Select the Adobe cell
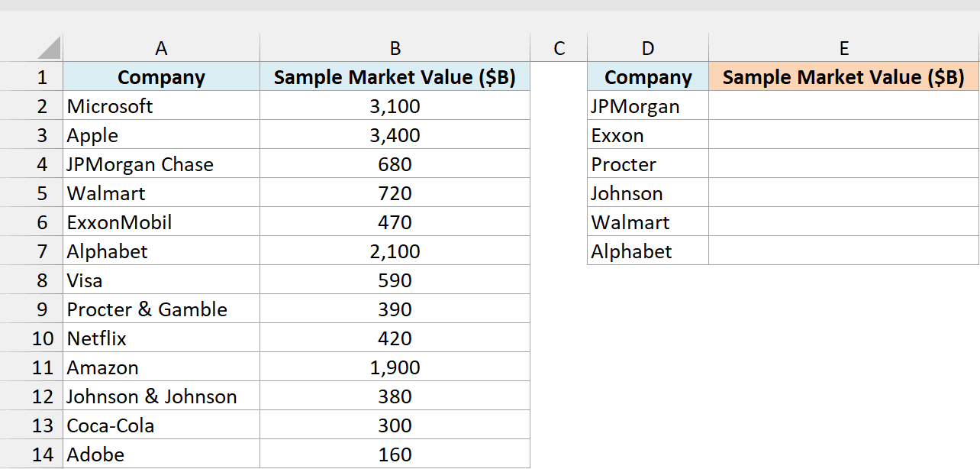 (x=161, y=454)
